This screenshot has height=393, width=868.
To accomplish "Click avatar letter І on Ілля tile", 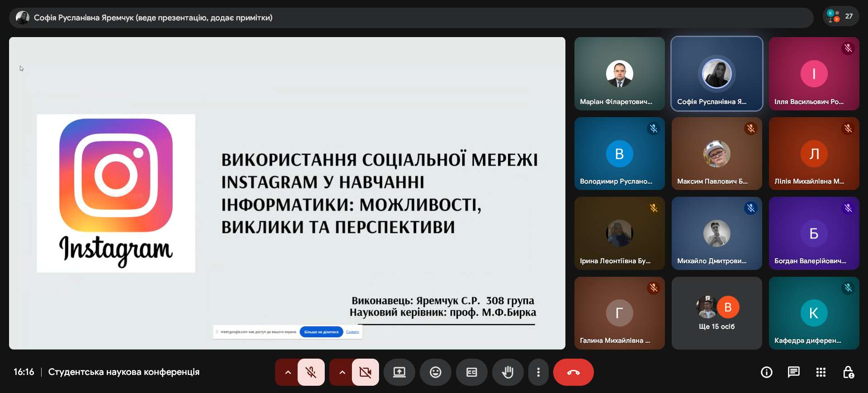I will [814, 74].
